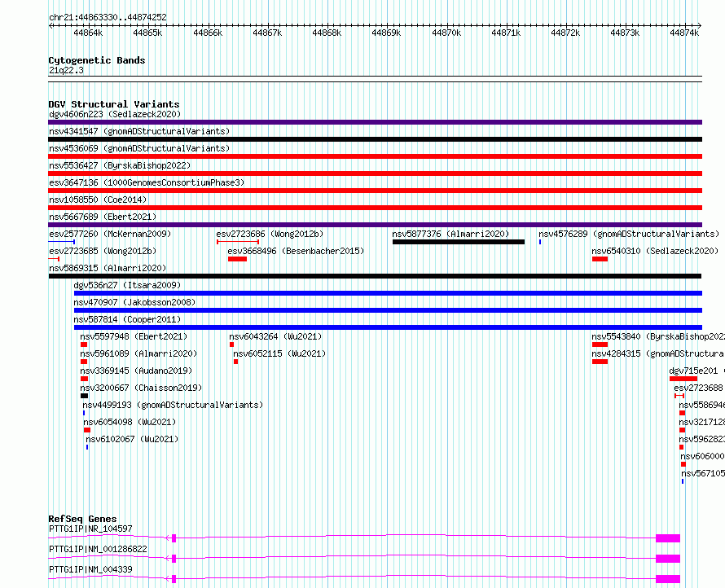Open transcript PTTG1IP|NM_001286822 label
725x588 pixels.
pyautogui.click(x=98, y=549)
